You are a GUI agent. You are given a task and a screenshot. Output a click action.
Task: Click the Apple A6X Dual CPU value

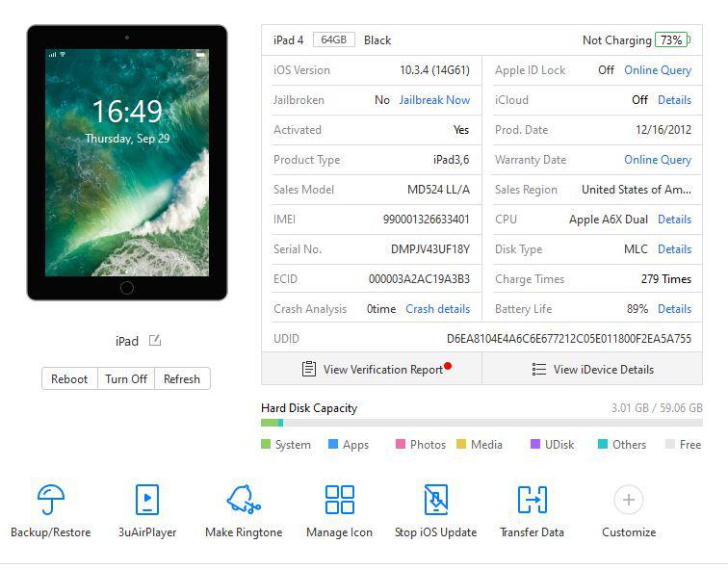(x=609, y=220)
